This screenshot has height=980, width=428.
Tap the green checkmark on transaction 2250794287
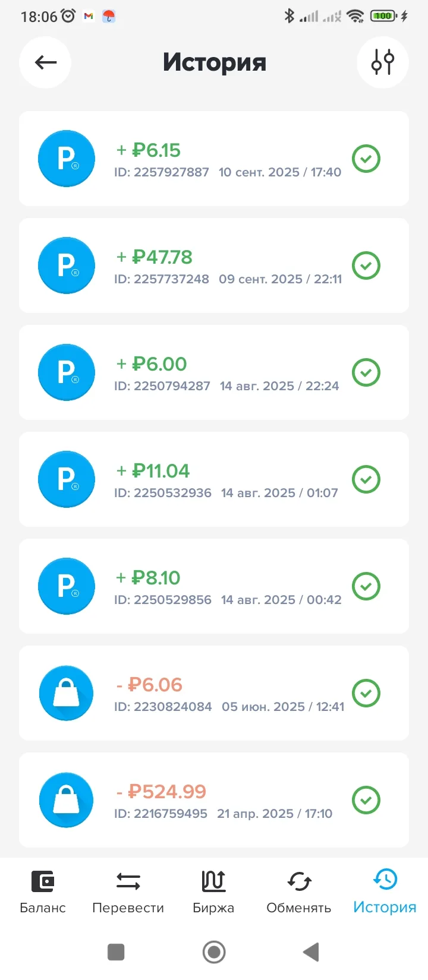click(366, 372)
